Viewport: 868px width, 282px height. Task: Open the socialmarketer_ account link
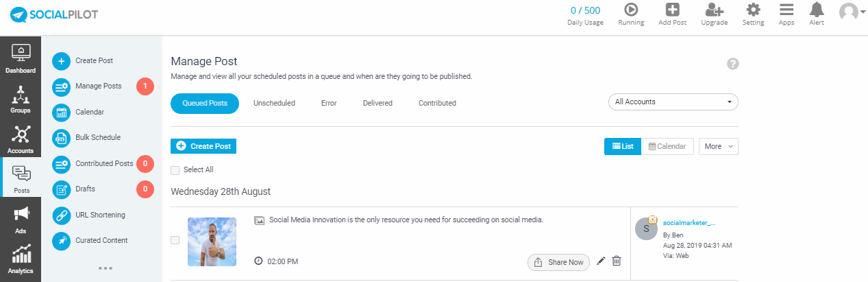point(689,222)
